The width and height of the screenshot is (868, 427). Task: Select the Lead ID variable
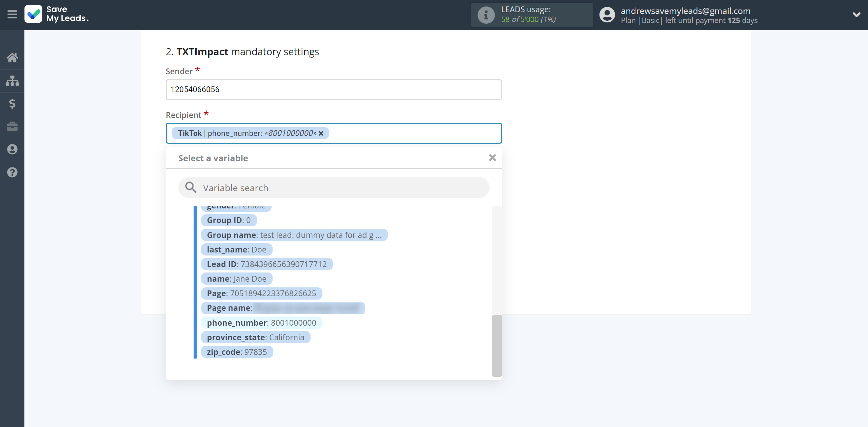[x=267, y=264]
